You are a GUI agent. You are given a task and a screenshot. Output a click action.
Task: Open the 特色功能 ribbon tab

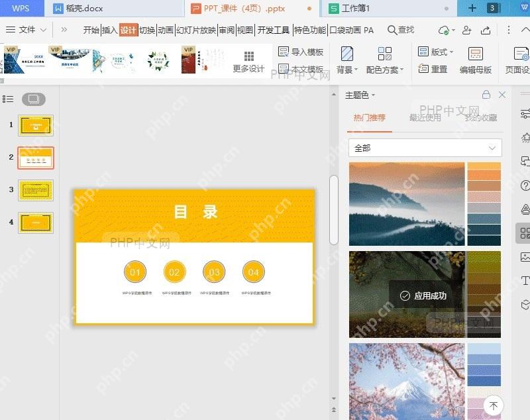tap(310, 30)
